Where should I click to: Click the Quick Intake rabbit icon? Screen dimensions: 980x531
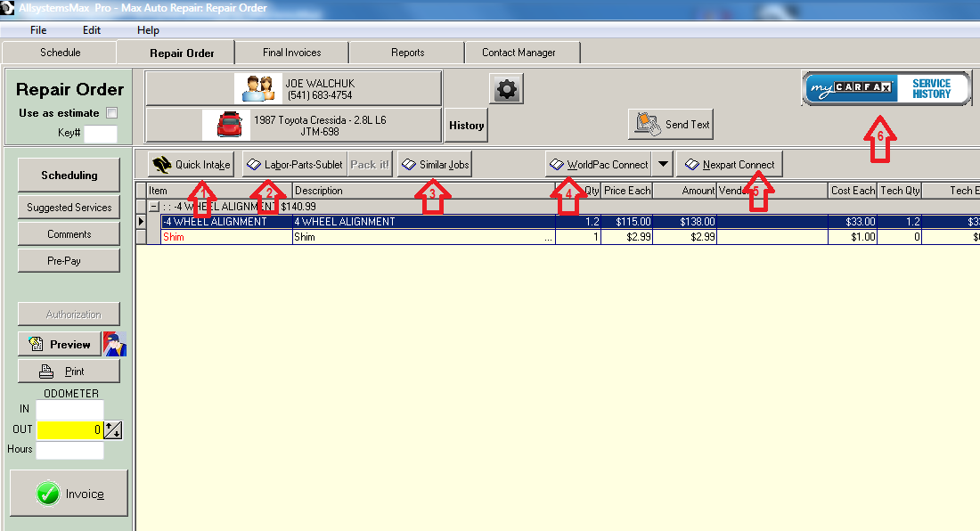coord(161,165)
